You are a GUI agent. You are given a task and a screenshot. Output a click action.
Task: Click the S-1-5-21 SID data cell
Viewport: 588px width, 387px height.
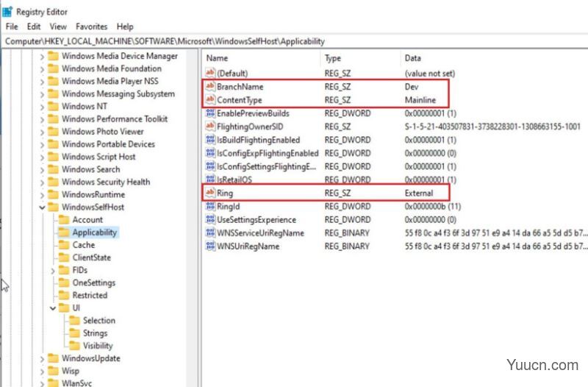(492, 127)
